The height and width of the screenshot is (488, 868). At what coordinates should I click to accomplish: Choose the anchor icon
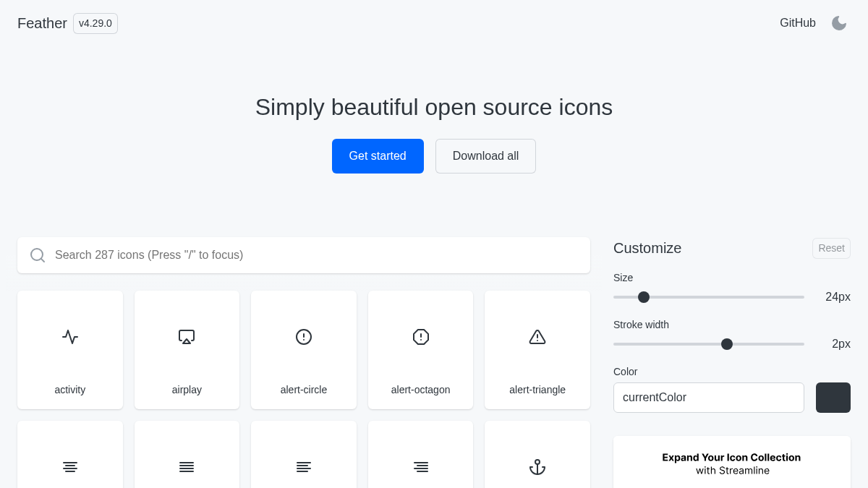coord(537,467)
